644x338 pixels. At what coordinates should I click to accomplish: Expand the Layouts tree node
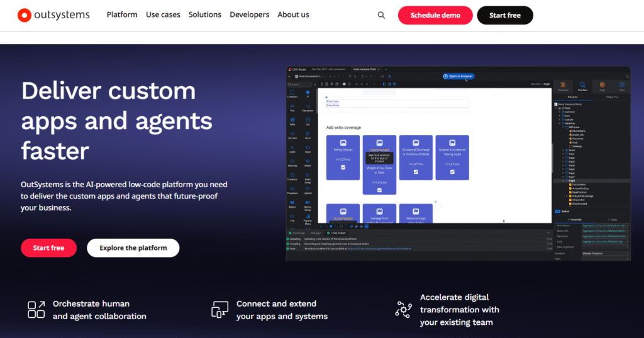point(559,119)
